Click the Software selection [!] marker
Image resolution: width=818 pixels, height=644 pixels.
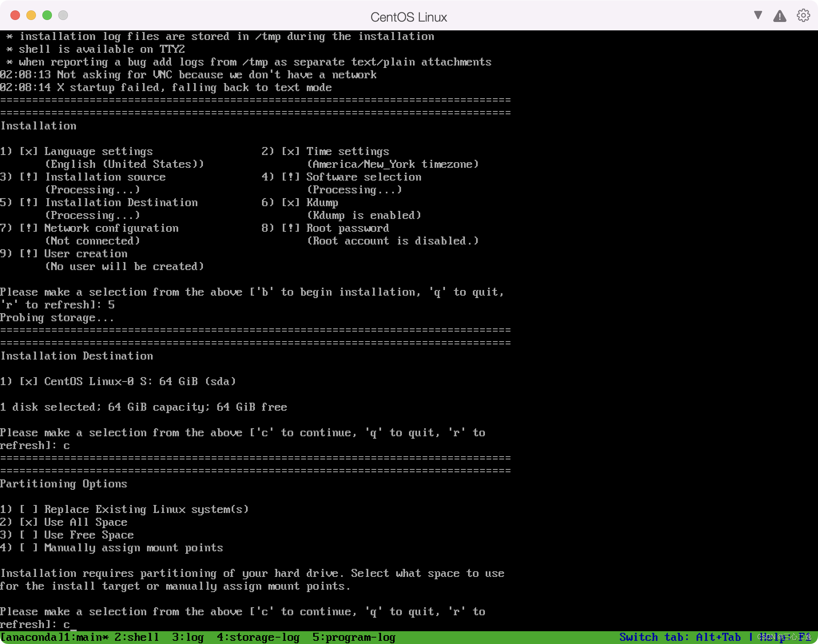(x=291, y=177)
